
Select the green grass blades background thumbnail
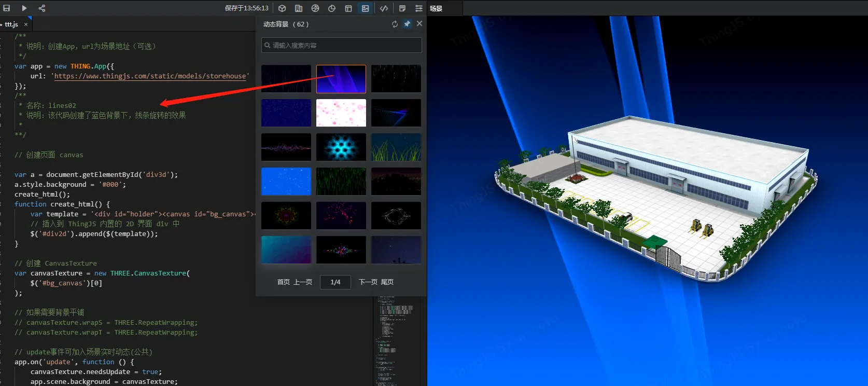coord(396,147)
